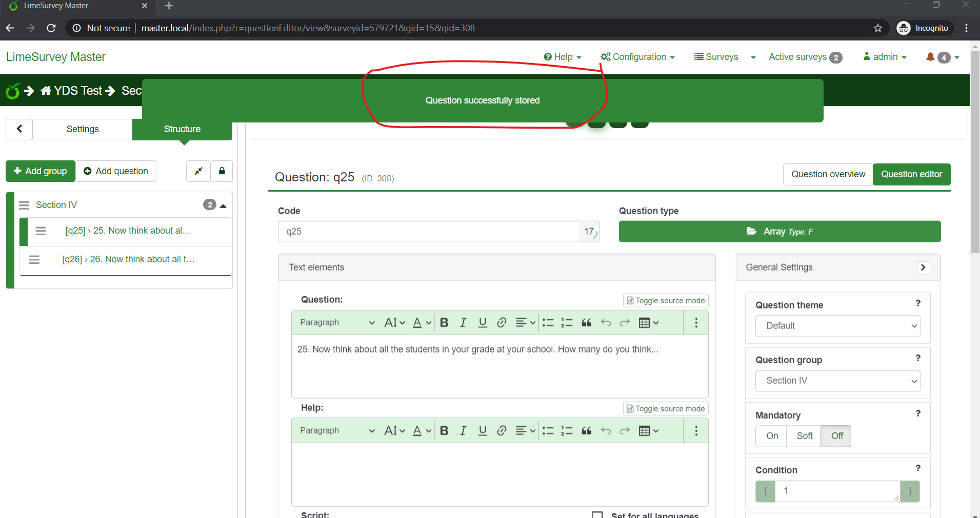Insert numbered list in Help editor
980x518 pixels.
coord(567,430)
